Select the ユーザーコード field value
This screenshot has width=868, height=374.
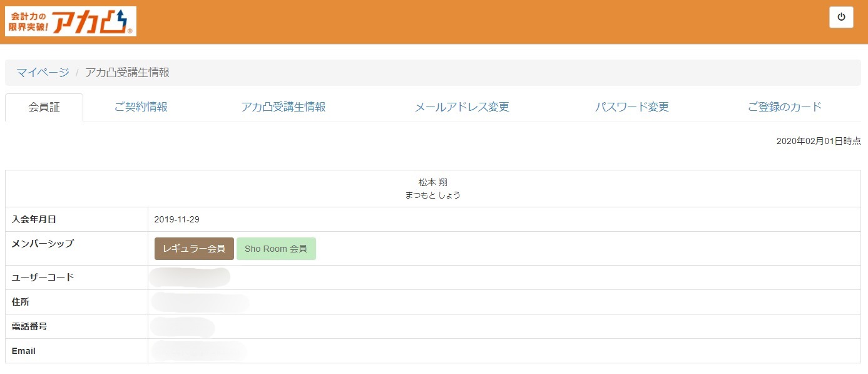pos(191,277)
